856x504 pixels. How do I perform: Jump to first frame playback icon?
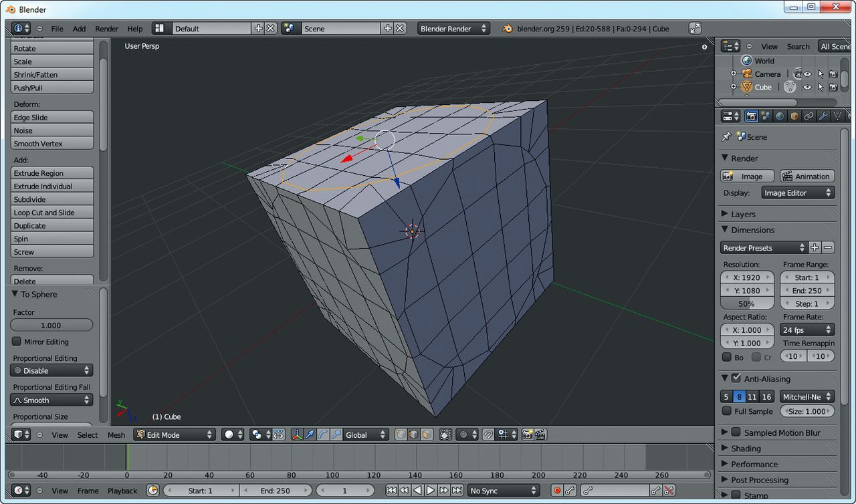(x=392, y=491)
